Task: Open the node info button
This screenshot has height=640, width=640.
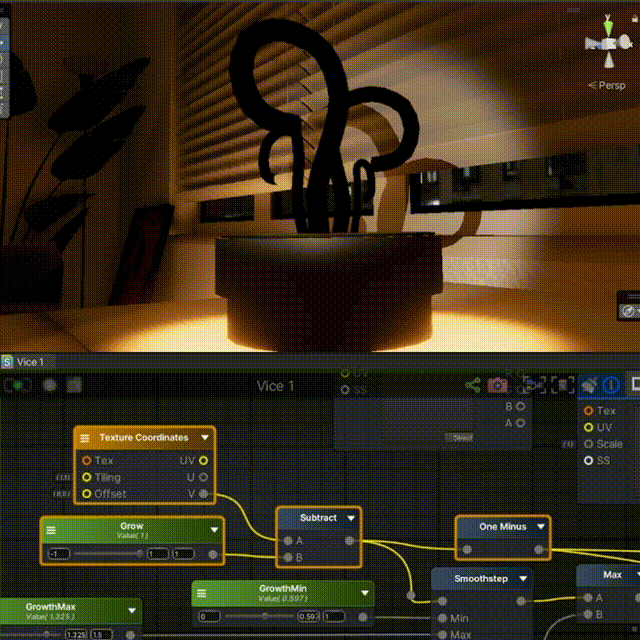Action: pos(611,385)
